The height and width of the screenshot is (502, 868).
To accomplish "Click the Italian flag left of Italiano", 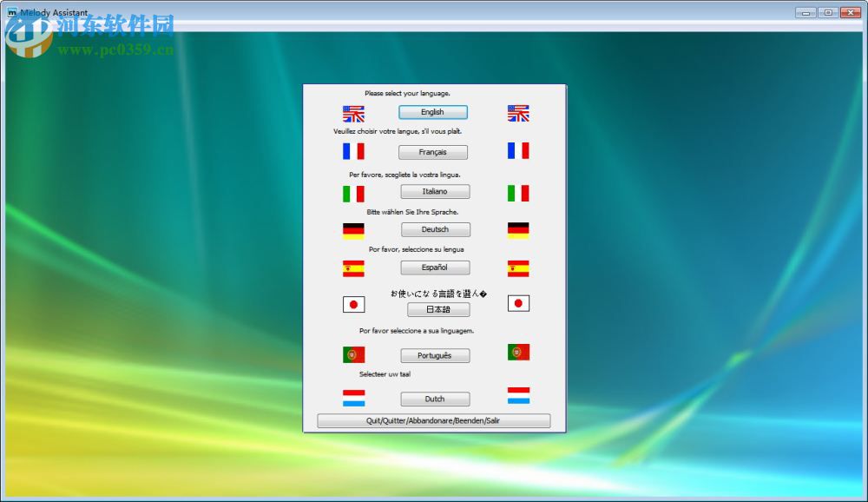I will [354, 194].
